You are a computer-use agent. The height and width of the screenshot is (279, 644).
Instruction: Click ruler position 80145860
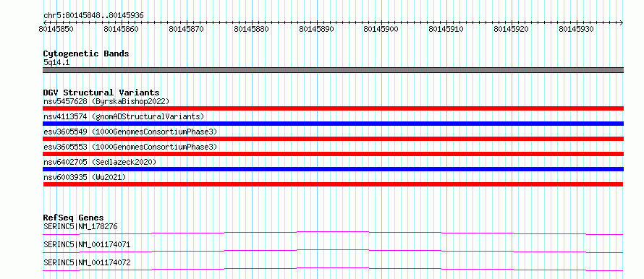tap(122, 29)
